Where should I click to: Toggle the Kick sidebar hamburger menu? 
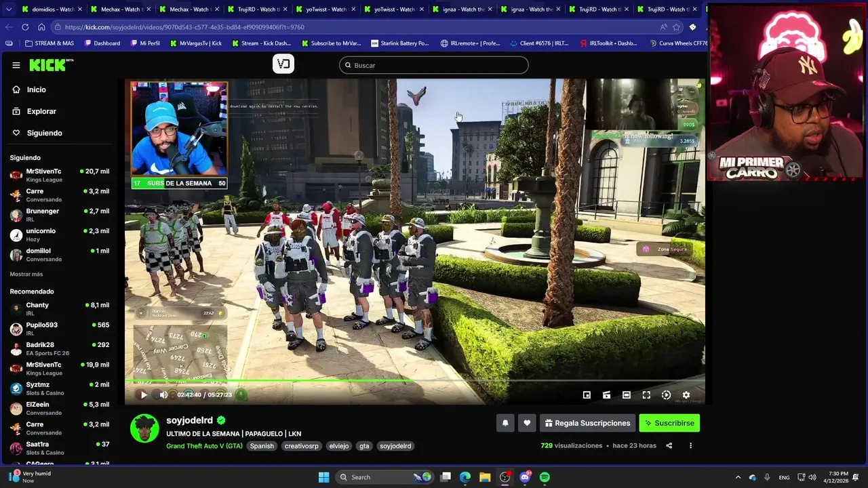pyautogui.click(x=16, y=65)
